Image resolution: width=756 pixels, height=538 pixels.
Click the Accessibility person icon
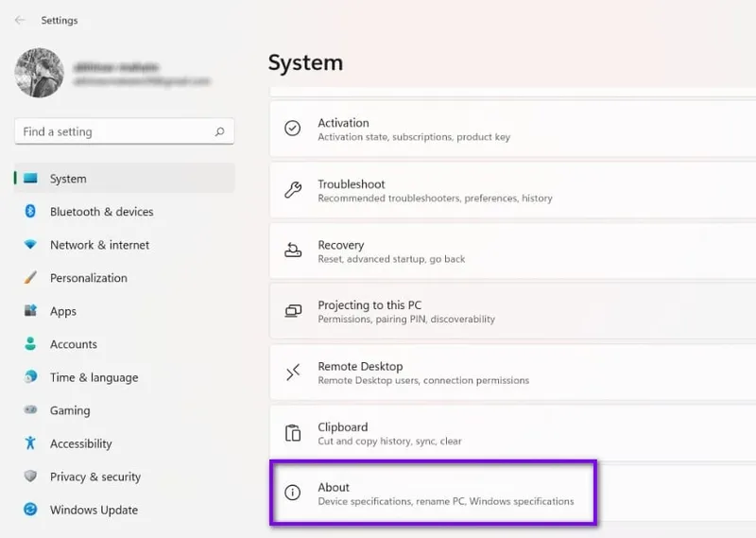30,443
